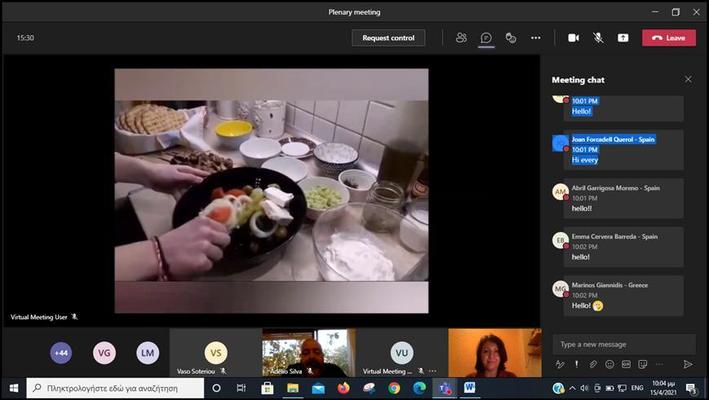709x400 pixels.
Task: Leave the meeting
Action: click(x=669, y=38)
